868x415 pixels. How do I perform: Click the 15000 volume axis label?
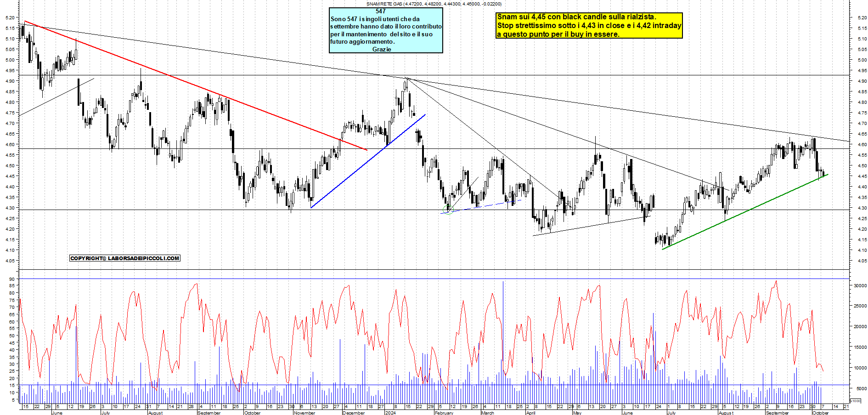[x=860, y=347]
